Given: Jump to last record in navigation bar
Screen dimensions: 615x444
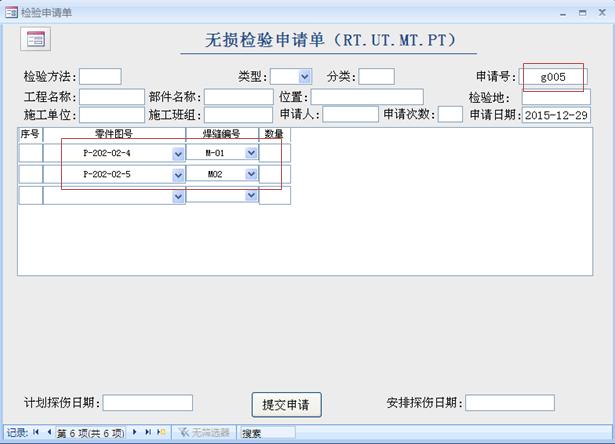Looking at the screenshot, I should 148,433.
